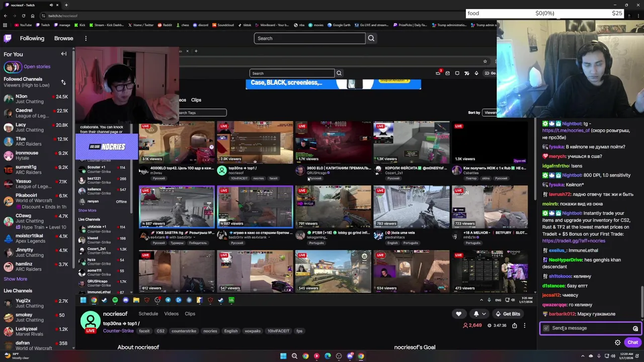Switch to the Schedule tab
This screenshot has width=644, height=362.
[148, 314]
